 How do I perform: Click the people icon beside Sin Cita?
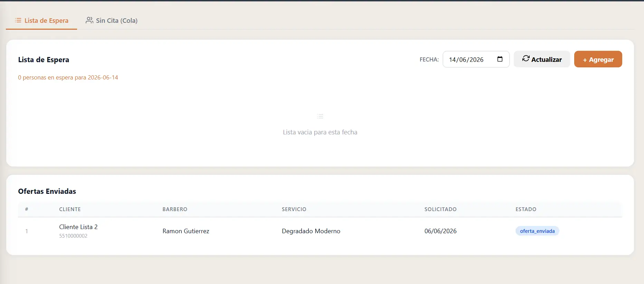(89, 20)
